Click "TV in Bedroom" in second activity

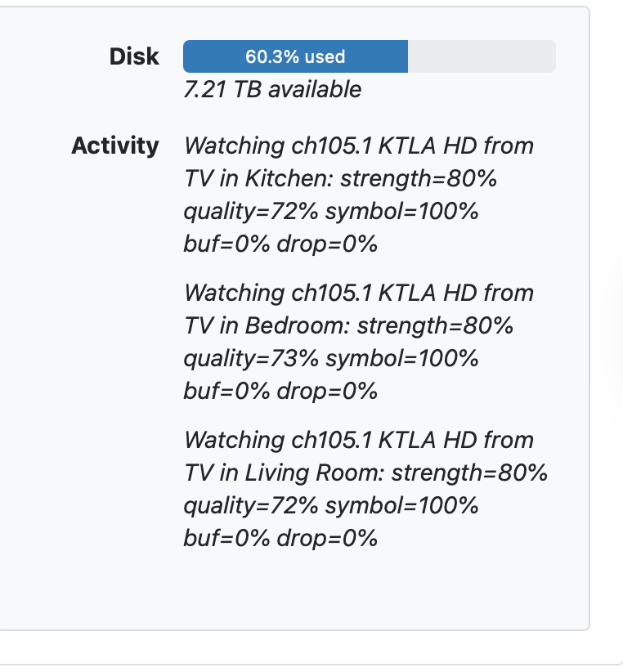[x=267, y=326]
